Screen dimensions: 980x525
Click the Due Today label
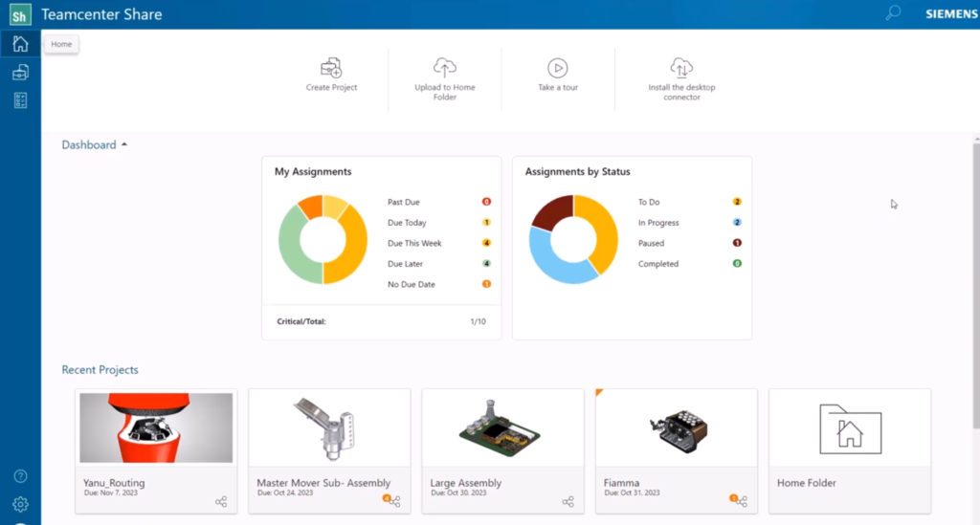click(406, 222)
